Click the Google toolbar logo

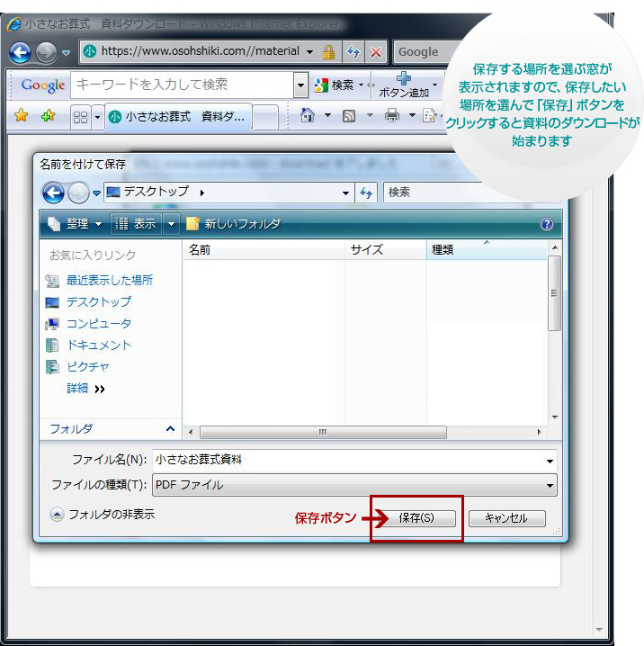coord(43,85)
